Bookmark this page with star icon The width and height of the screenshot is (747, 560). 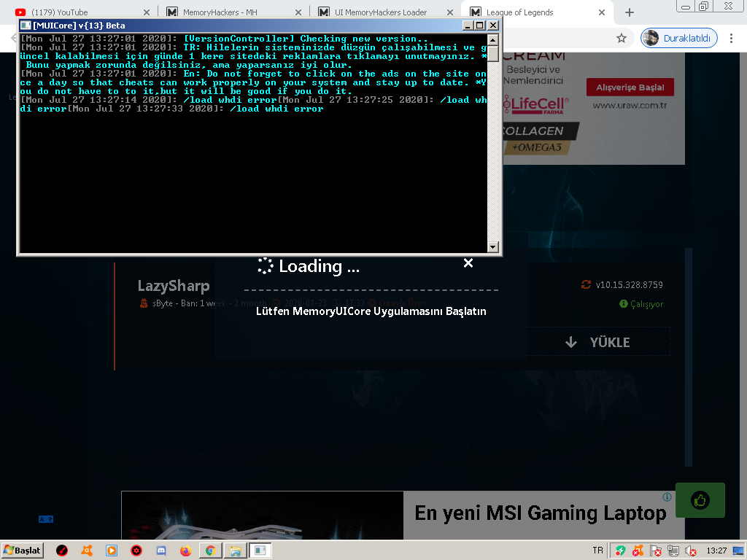click(x=622, y=38)
